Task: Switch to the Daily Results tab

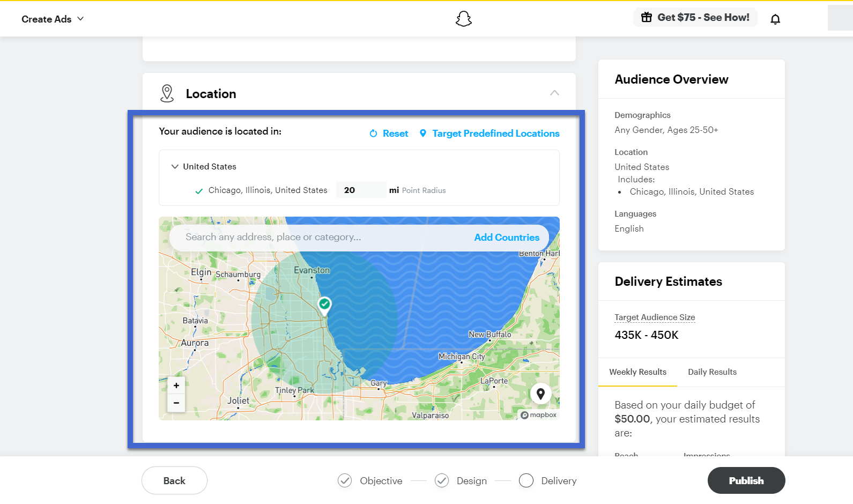Action: pyautogui.click(x=712, y=372)
